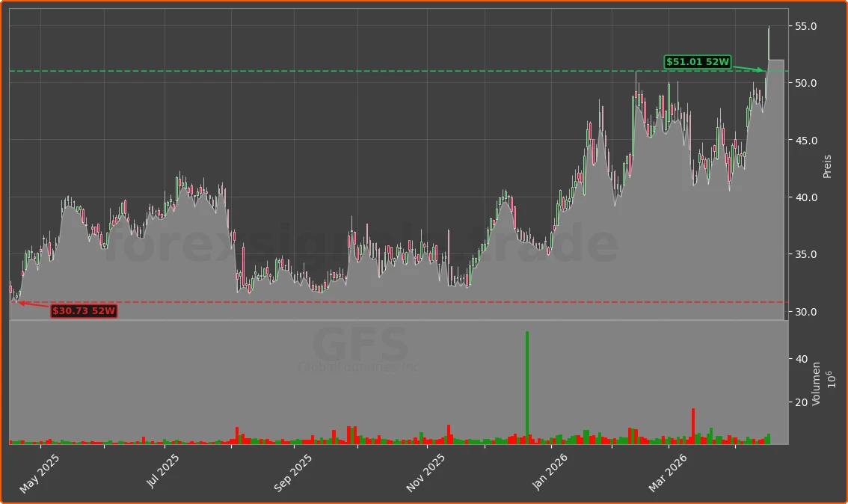Click the GlobalFoundries Inc watermark text
This screenshot has width=848, height=504.
coord(359,366)
